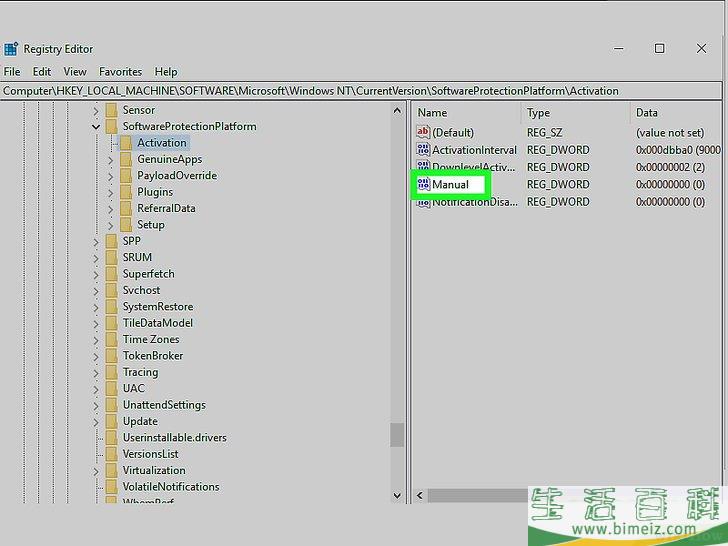Select the Sensor folder icon

pyautogui.click(x=111, y=110)
